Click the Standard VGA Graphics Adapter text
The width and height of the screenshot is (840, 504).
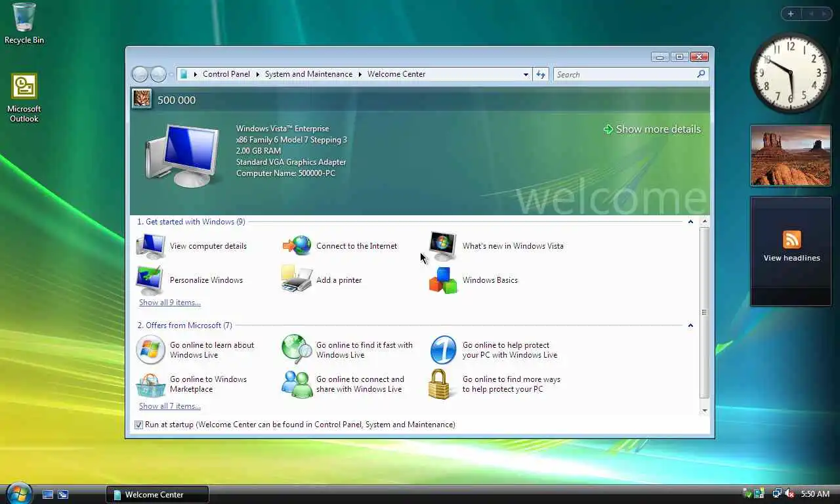tap(291, 162)
